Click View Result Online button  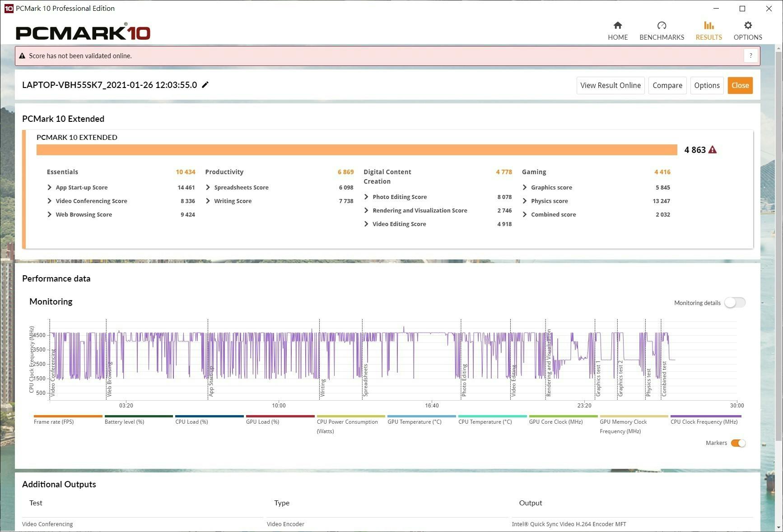coord(611,85)
